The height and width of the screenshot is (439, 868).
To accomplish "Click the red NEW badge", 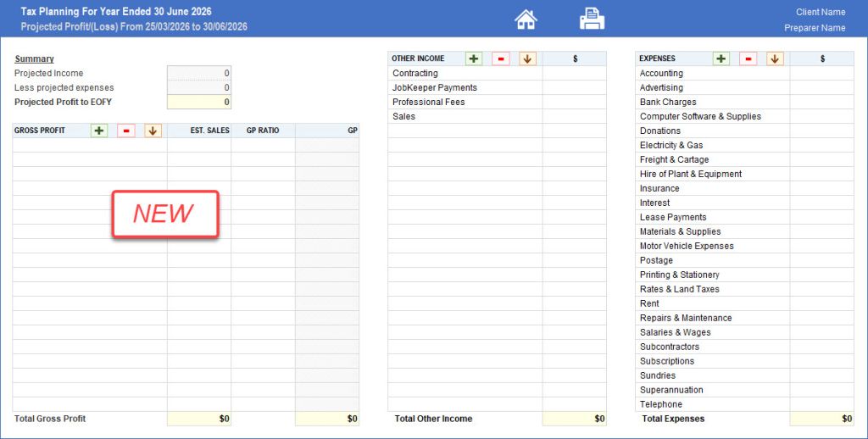I will tap(165, 214).
